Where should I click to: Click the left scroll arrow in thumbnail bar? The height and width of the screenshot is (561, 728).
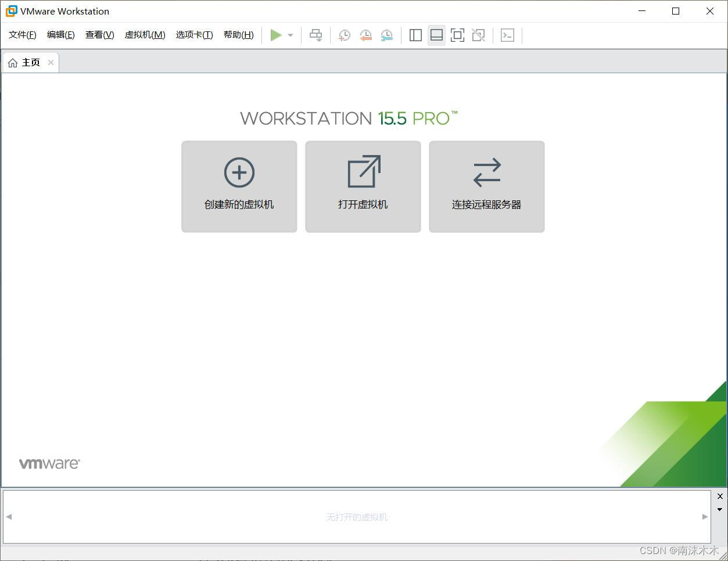click(9, 516)
